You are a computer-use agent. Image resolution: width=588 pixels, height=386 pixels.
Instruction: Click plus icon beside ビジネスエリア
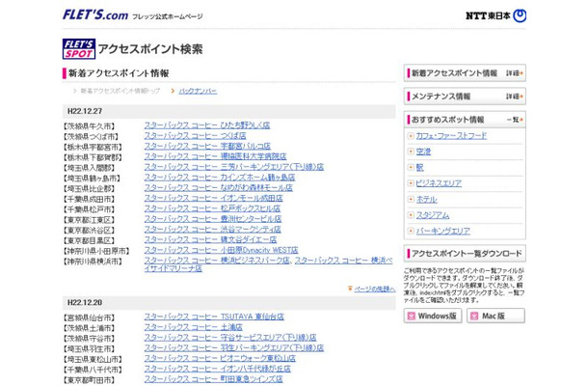pyautogui.click(x=411, y=183)
